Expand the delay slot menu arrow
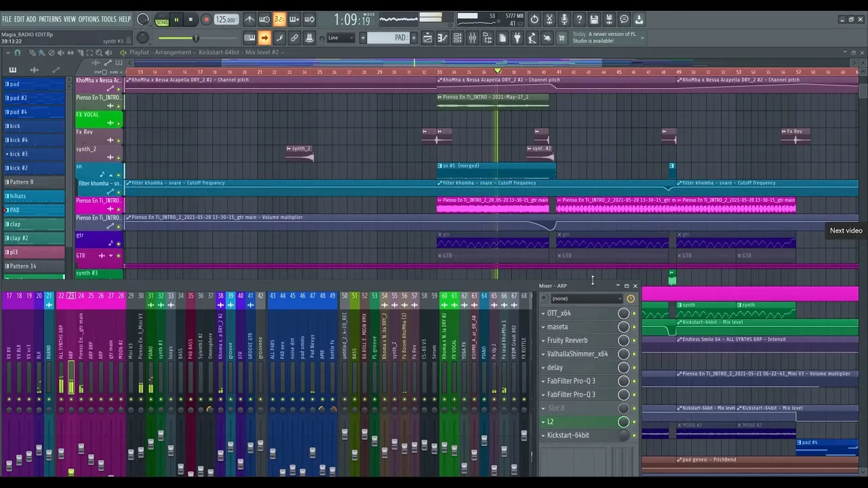868x488 pixels. pyautogui.click(x=543, y=367)
